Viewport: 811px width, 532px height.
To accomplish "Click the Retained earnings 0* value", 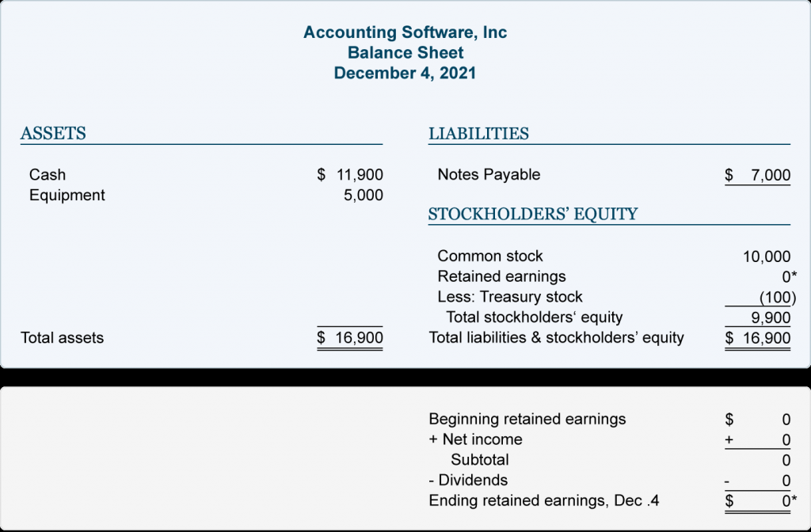I will [x=789, y=277].
